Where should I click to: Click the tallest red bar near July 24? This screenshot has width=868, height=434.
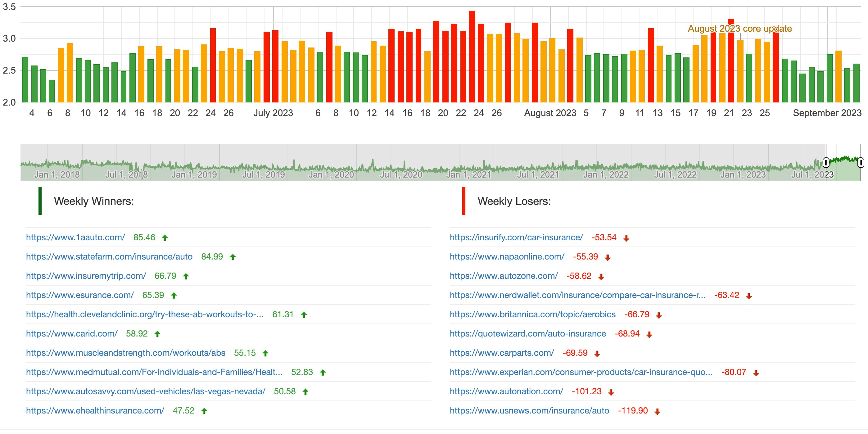[x=472, y=57]
